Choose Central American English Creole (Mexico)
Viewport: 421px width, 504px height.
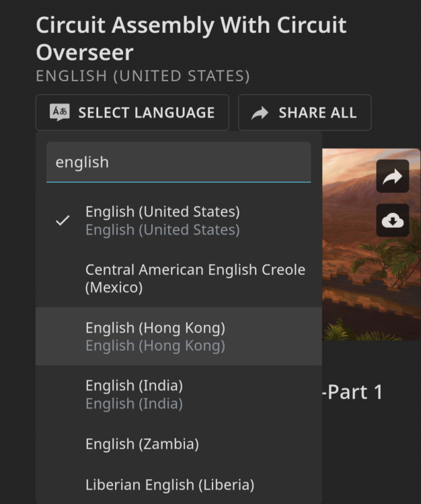point(195,278)
